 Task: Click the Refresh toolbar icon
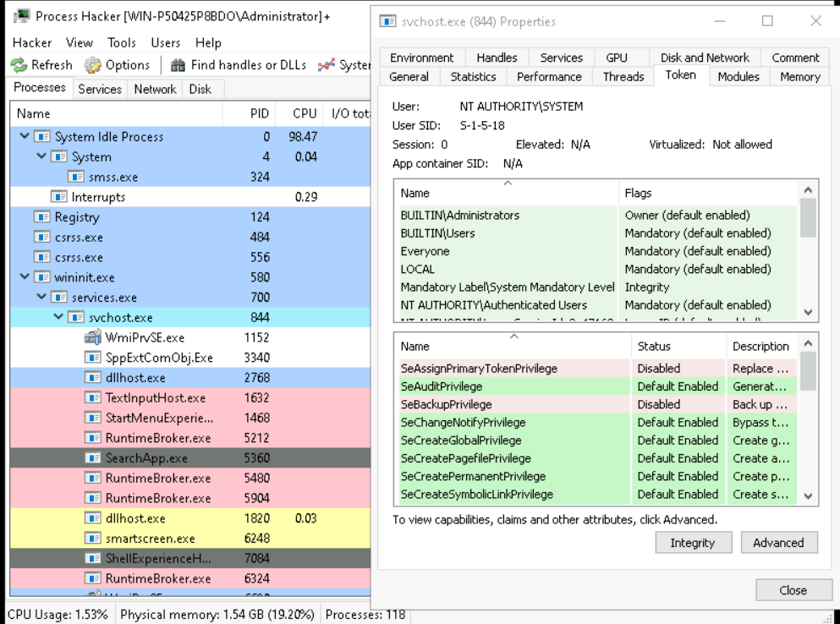(x=19, y=65)
